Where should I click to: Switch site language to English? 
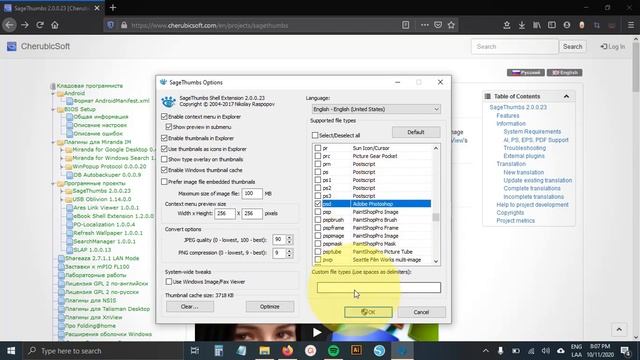(564, 73)
